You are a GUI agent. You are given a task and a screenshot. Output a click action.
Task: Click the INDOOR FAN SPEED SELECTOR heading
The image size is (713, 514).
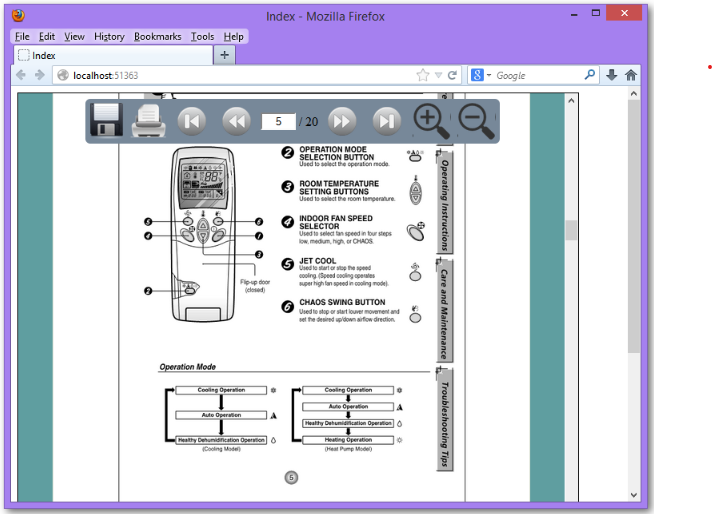click(x=336, y=222)
